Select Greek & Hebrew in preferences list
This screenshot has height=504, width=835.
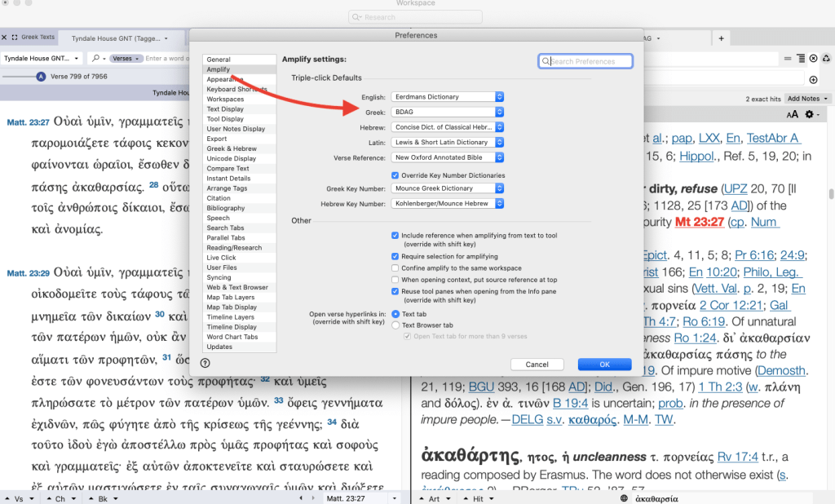click(x=231, y=149)
